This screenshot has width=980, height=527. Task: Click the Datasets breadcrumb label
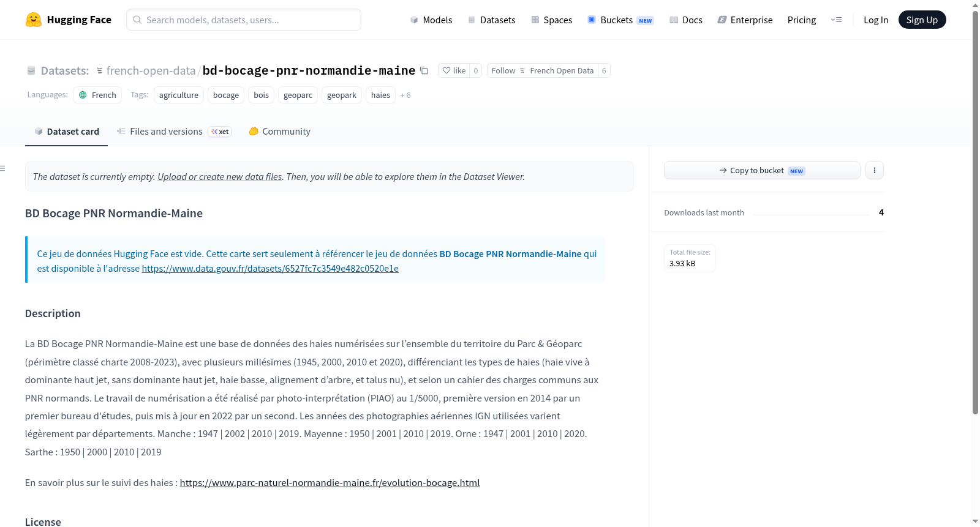(64, 70)
